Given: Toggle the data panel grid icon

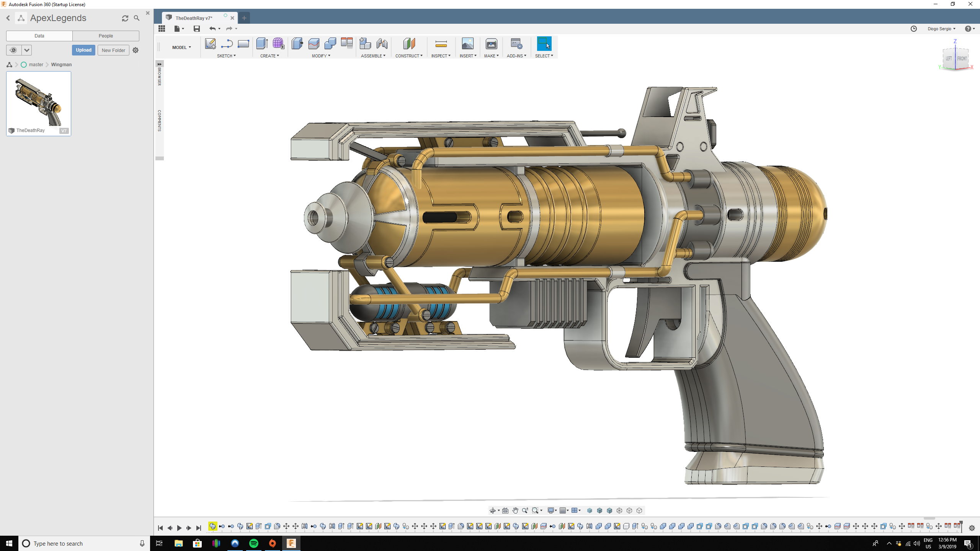Looking at the screenshot, I should 162,29.
